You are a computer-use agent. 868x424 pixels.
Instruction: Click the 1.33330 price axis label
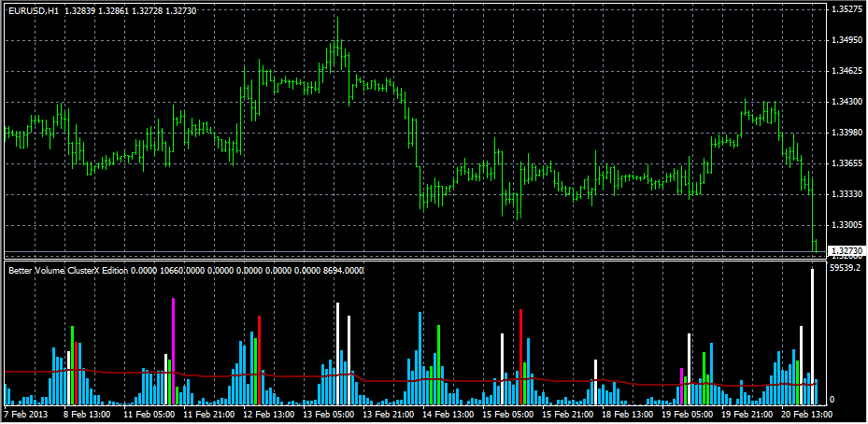click(845, 194)
